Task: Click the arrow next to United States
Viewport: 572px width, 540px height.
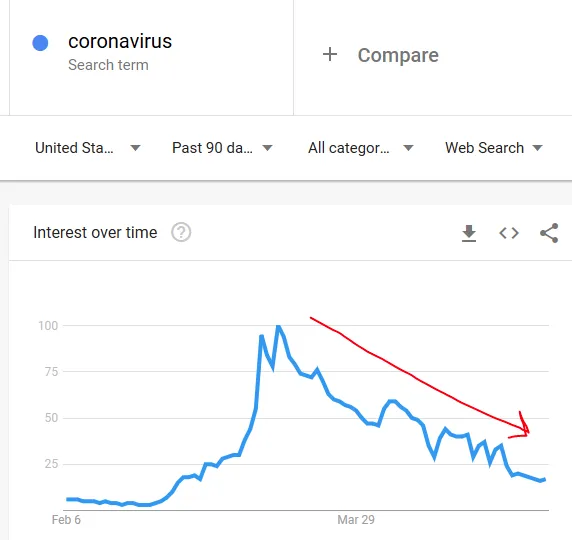Action: point(135,148)
